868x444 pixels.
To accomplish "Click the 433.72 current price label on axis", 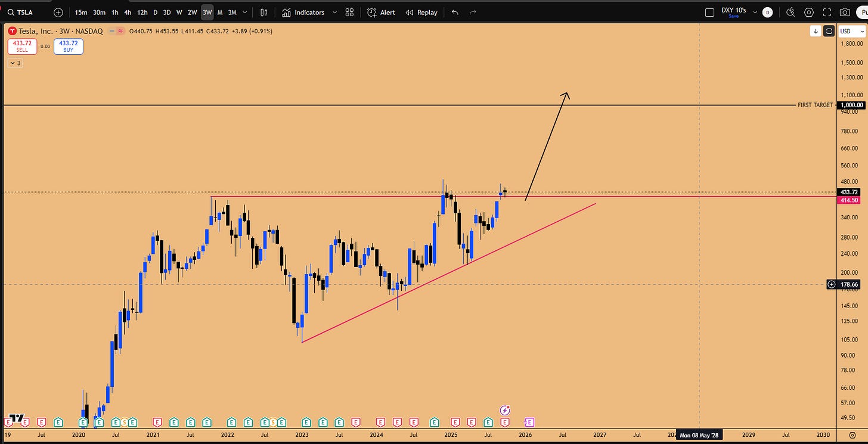I will [849, 192].
